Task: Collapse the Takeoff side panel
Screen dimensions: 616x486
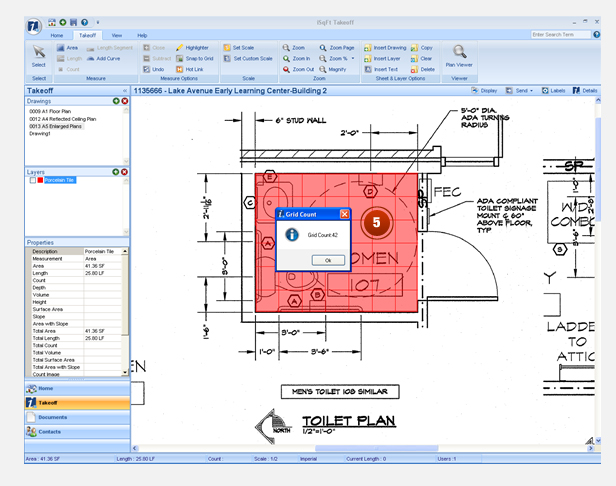Action: click(x=125, y=91)
